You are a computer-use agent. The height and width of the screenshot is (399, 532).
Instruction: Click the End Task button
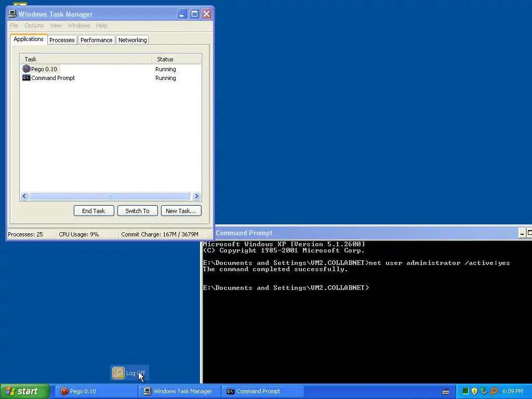[94, 211]
